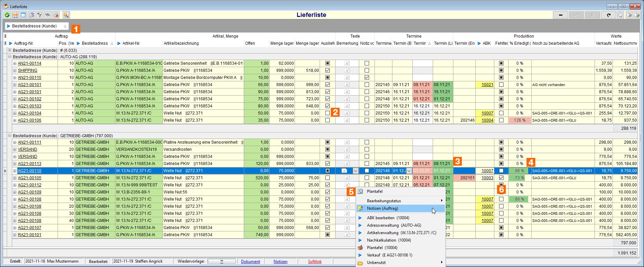Launch the star wand wizard icon
Viewport: 644px width, 267px height.
(66, 15)
